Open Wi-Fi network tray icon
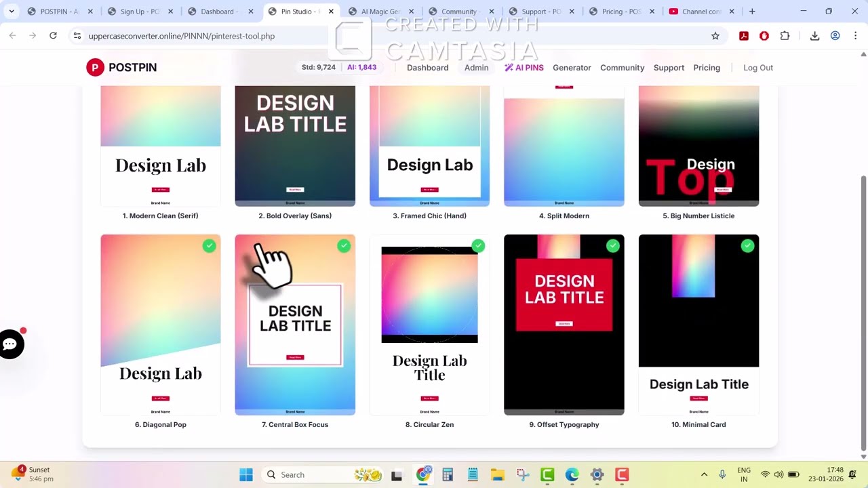Viewport: 868px width, 488px height. point(765,474)
